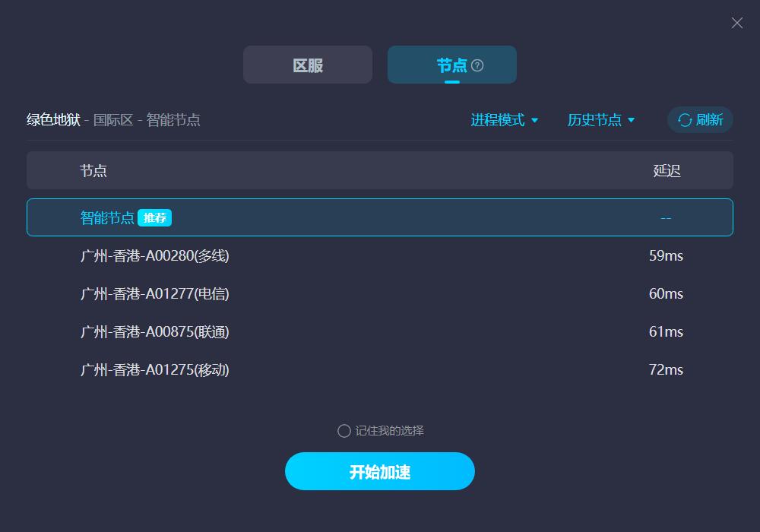
Task: Click the 推荐 recommended badge
Action: [x=154, y=217]
